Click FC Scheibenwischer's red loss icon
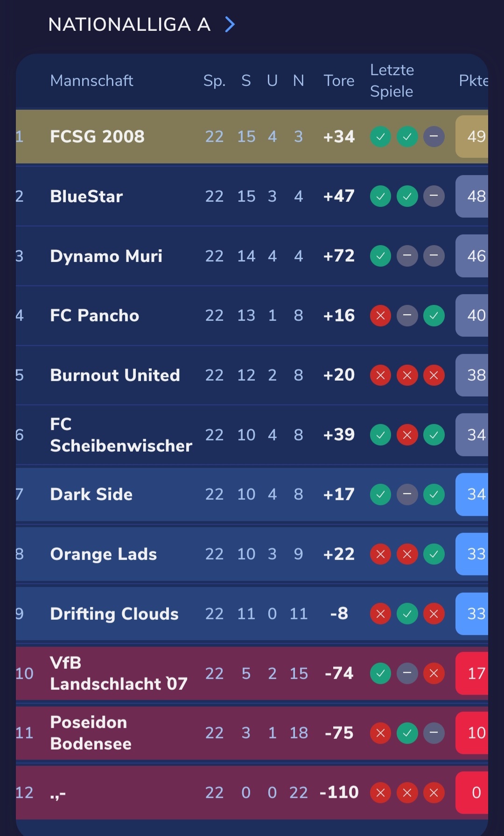This screenshot has width=504, height=836. 407,435
